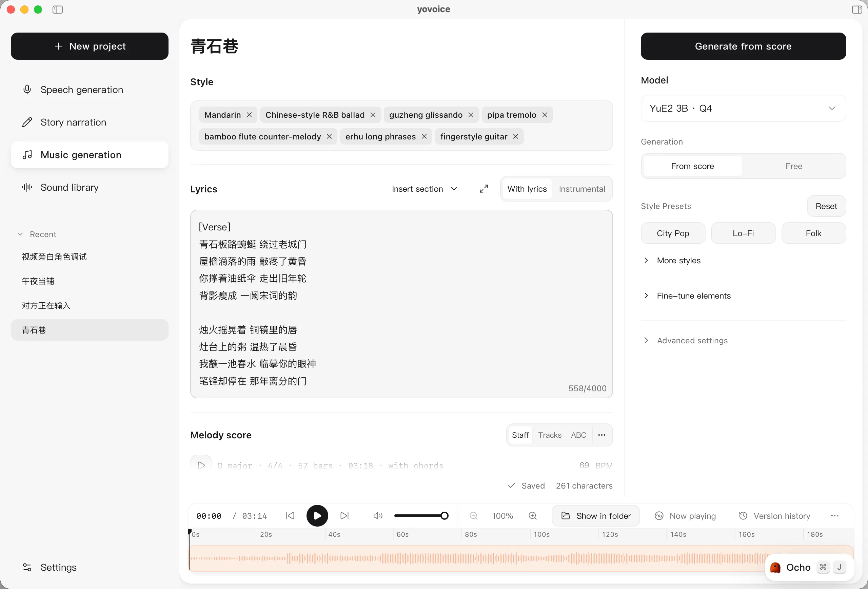Viewport: 868px width, 589px height.
Task: Open recent project 视频旁白角色调试
Action: pos(90,257)
